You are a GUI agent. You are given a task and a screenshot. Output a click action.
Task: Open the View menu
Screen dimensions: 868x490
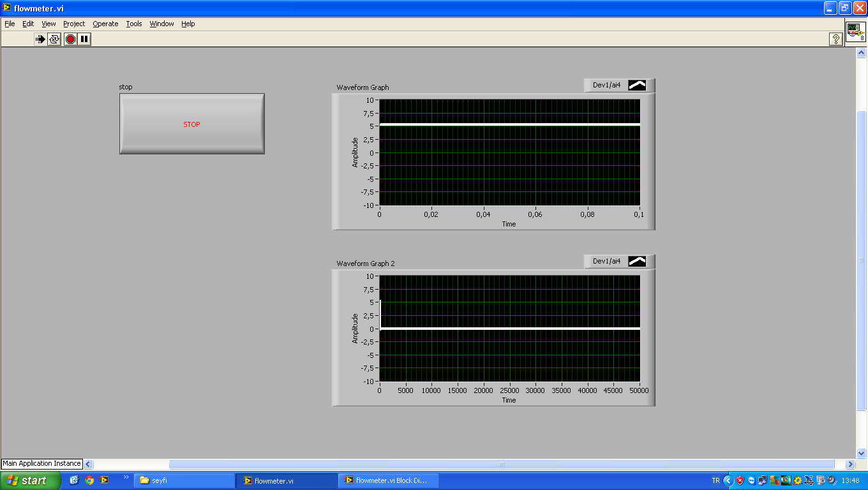pyautogui.click(x=49, y=24)
